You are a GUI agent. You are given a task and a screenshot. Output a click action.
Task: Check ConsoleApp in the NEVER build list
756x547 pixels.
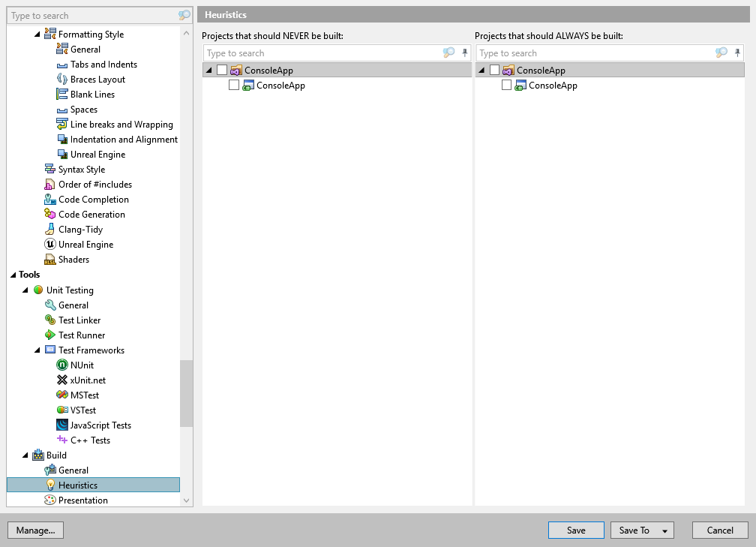[x=222, y=69]
